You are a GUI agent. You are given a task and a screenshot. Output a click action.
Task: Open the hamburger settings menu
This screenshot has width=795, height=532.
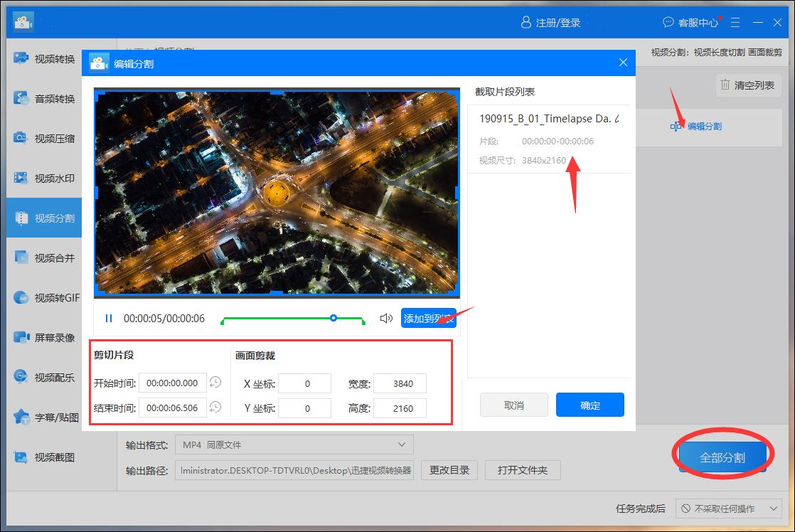coord(735,22)
